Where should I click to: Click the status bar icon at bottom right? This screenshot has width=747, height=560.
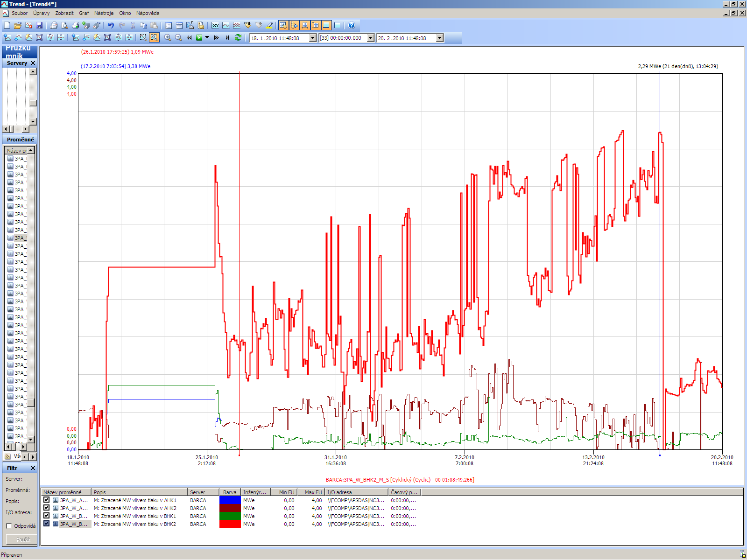(742, 554)
